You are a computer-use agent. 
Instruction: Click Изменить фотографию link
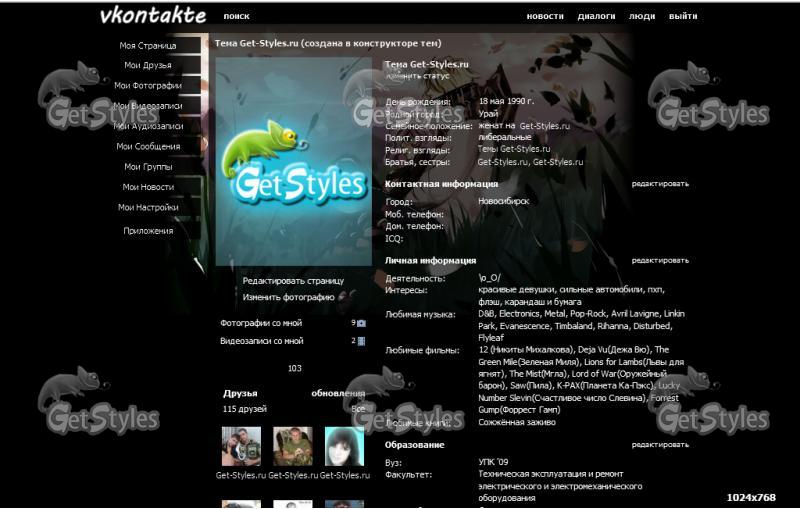(x=288, y=297)
